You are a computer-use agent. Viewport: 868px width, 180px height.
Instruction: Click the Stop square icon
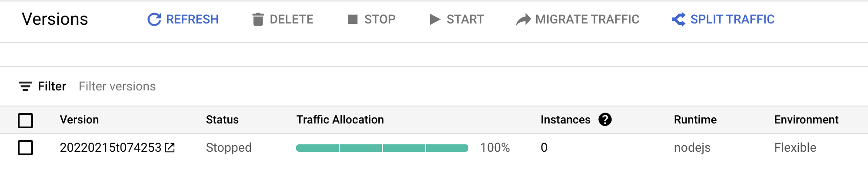(353, 20)
